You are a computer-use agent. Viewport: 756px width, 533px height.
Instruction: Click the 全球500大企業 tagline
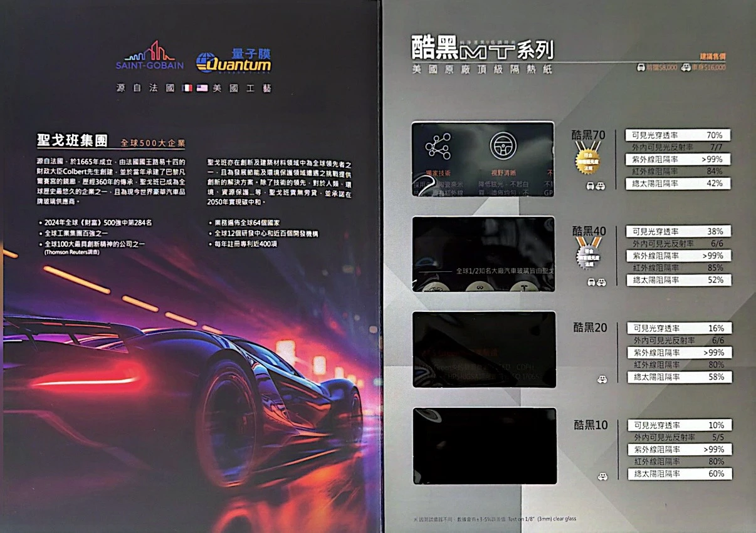[153, 143]
